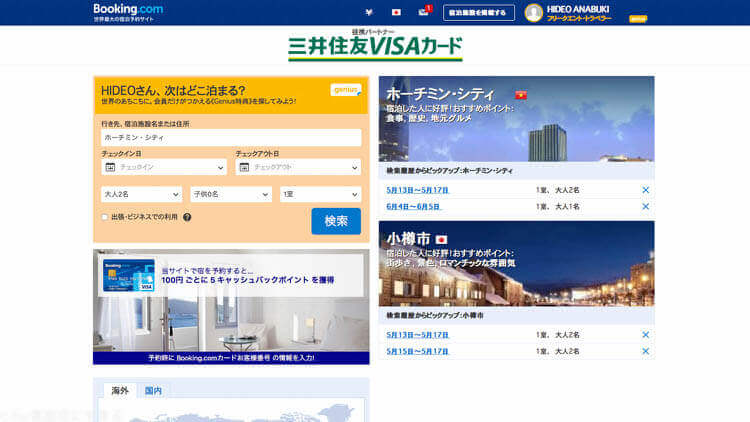Open the inbox notifications icon

point(424,11)
